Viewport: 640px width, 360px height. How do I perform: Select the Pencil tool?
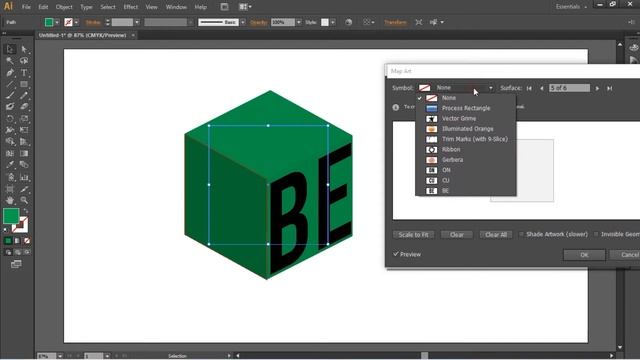[x=24, y=96]
